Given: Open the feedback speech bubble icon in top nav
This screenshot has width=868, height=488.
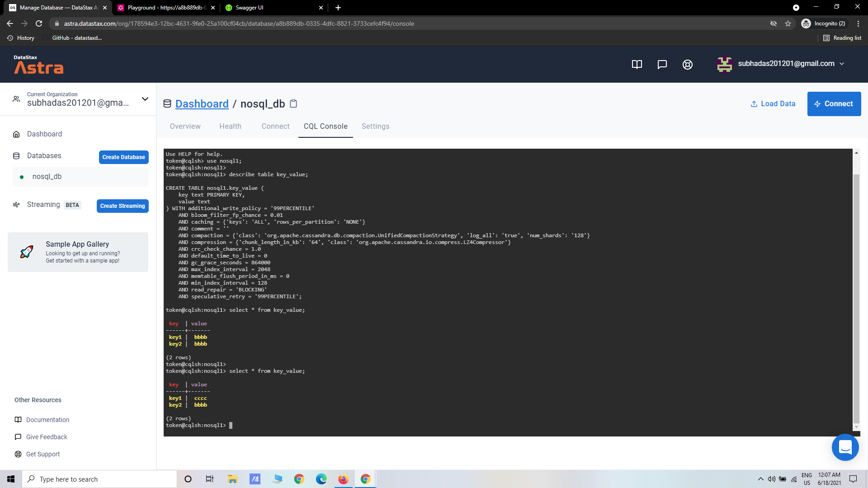Looking at the screenshot, I should pyautogui.click(x=662, y=64).
